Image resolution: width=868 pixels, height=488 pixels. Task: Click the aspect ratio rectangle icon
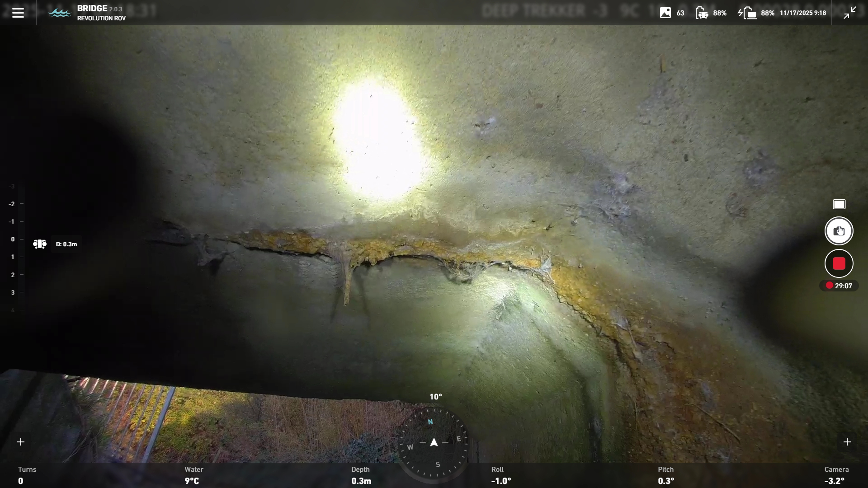tap(839, 205)
